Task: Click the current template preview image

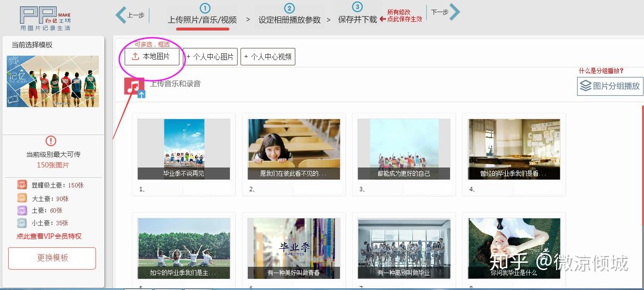Action: point(53,81)
